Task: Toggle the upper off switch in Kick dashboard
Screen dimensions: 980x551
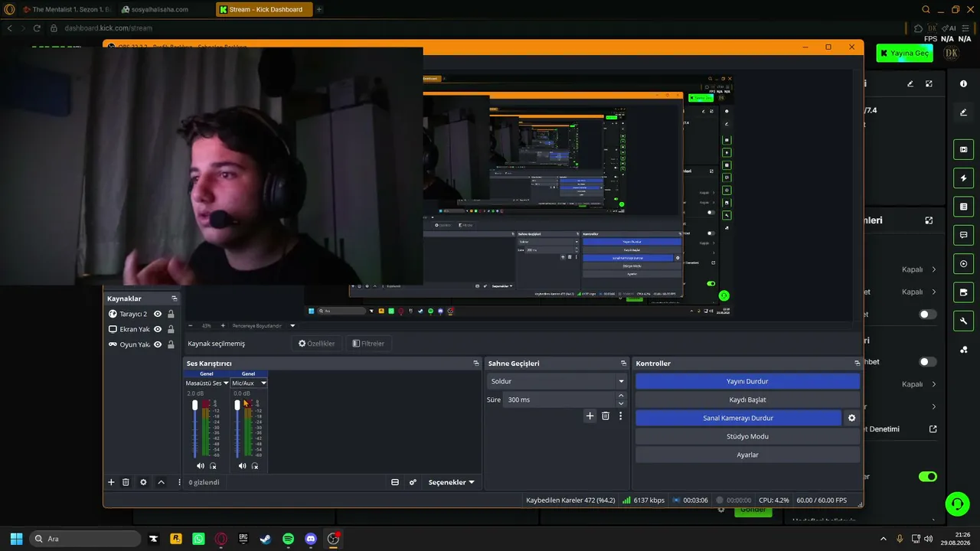Action: 928,315
